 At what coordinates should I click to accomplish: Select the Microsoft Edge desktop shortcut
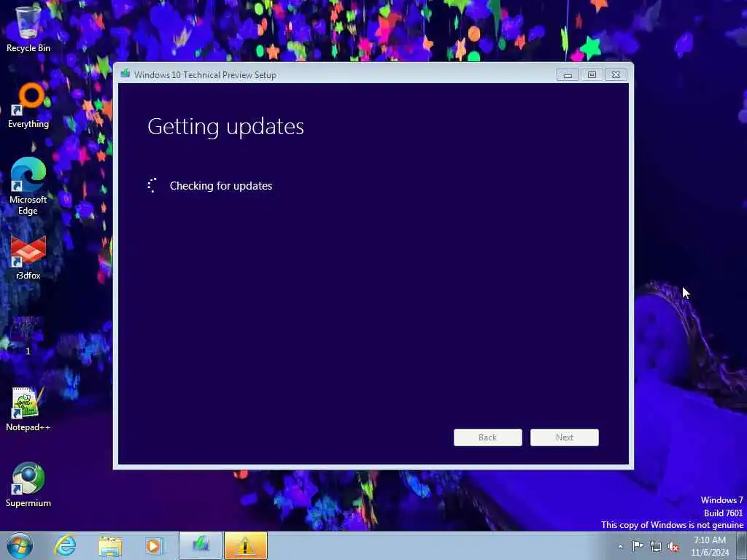click(x=28, y=186)
